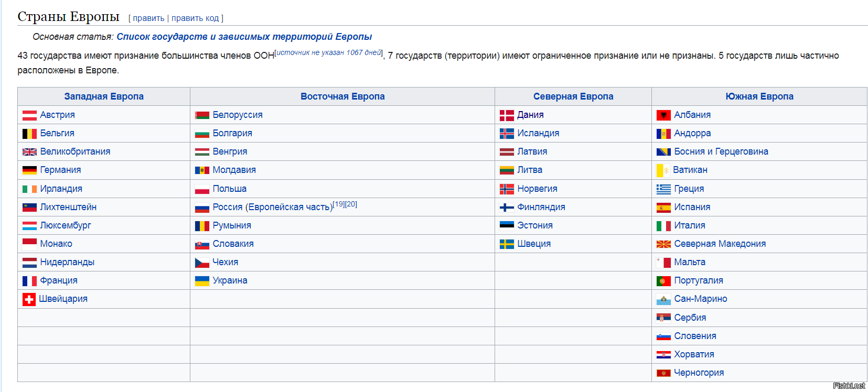Click the Iceland flag icon

pyautogui.click(x=507, y=134)
